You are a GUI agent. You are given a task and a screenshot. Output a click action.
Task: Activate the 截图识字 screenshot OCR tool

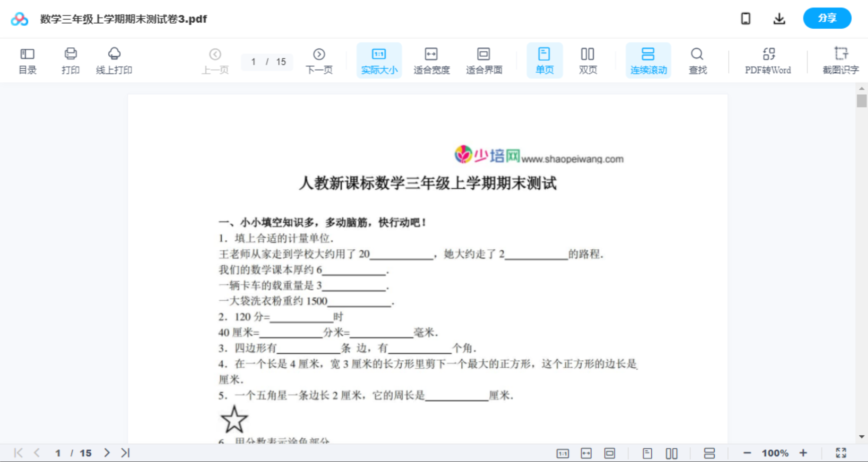(x=841, y=60)
